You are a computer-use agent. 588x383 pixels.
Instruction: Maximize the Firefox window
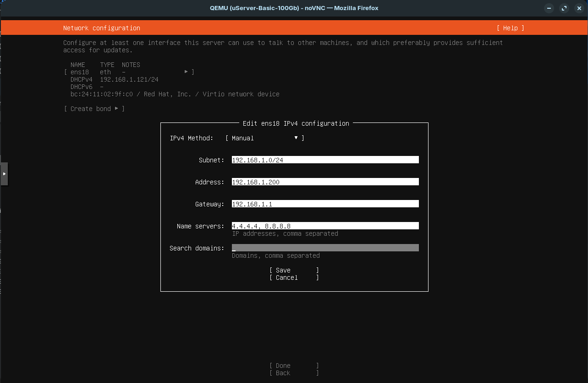tap(564, 8)
